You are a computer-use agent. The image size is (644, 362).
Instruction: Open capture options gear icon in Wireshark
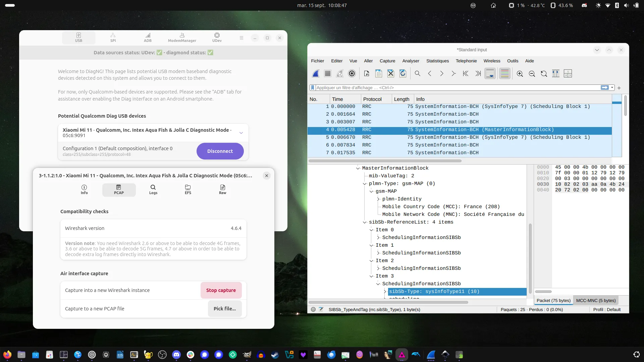pyautogui.click(x=352, y=73)
